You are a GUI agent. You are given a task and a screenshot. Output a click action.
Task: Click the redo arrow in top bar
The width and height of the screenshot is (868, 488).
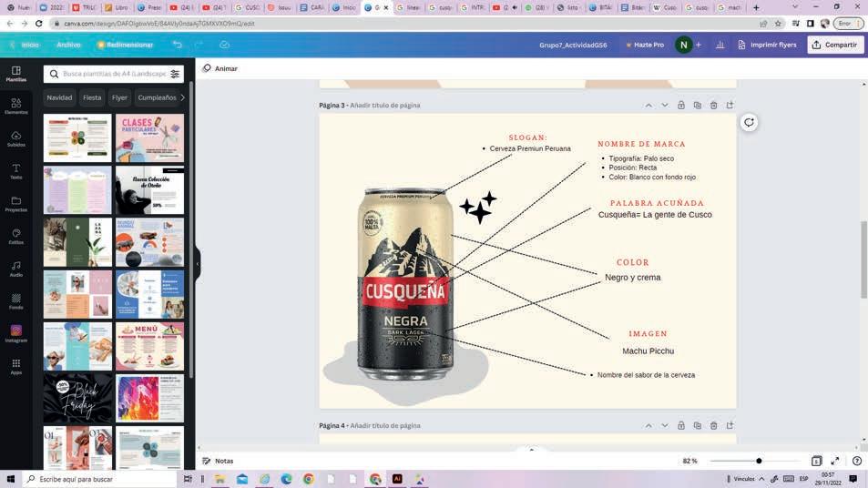[199, 45]
